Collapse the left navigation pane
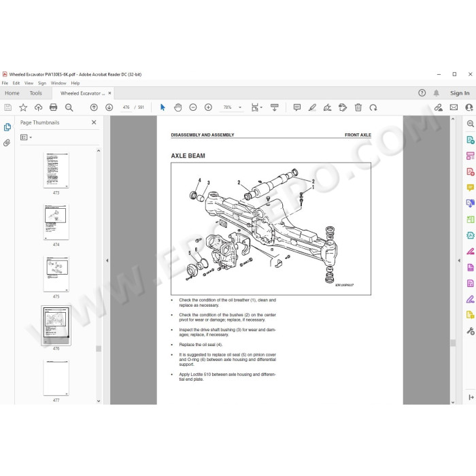This screenshot has width=476, height=476. (x=107, y=260)
